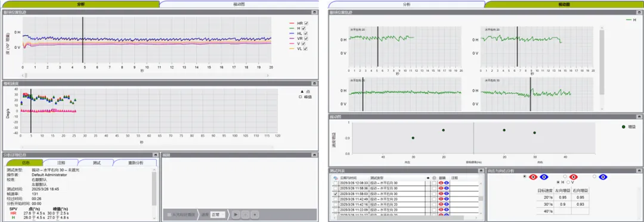Toggle the HR trace checkbox in the legend

tap(306, 23)
